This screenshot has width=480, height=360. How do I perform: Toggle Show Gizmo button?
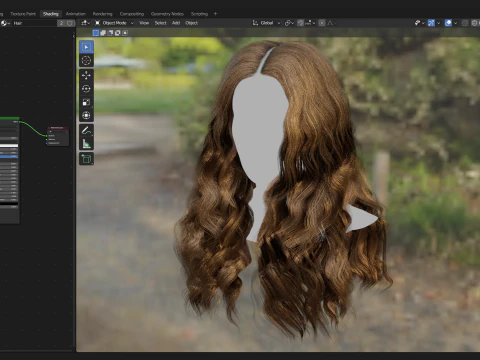431,23
